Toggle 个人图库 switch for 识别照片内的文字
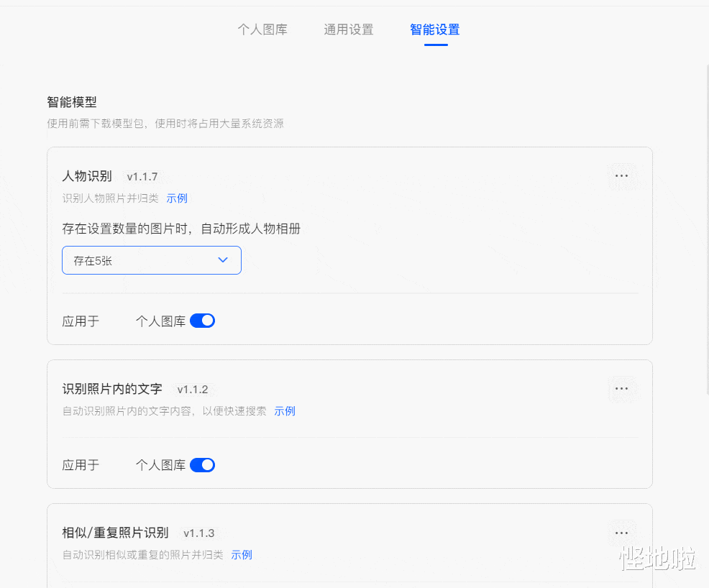 [202, 465]
